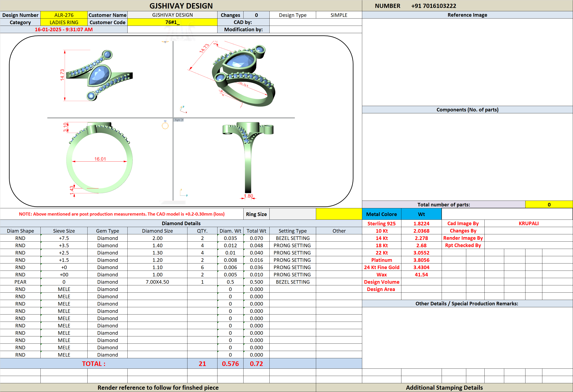Select the top view ring render

point(100,75)
